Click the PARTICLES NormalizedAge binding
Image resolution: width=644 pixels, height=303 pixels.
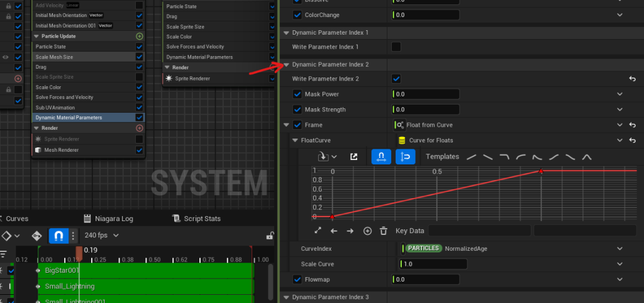click(446, 248)
